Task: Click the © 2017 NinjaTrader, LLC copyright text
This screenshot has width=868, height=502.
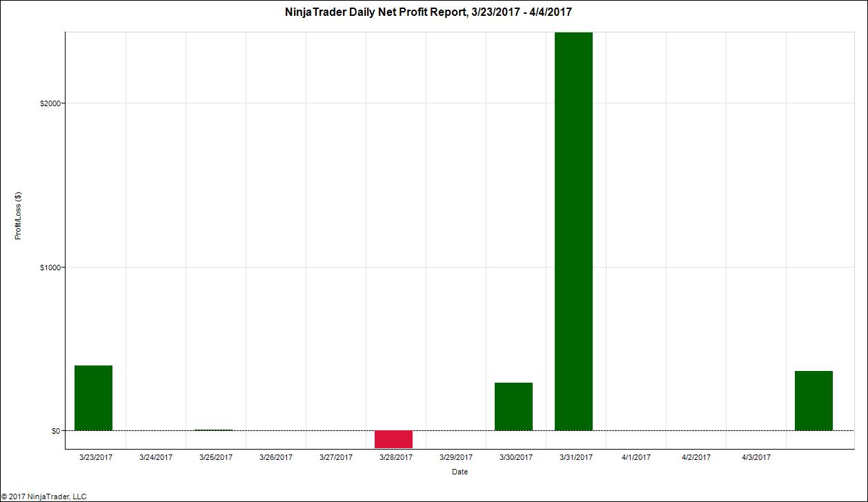Action: click(44, 496)
